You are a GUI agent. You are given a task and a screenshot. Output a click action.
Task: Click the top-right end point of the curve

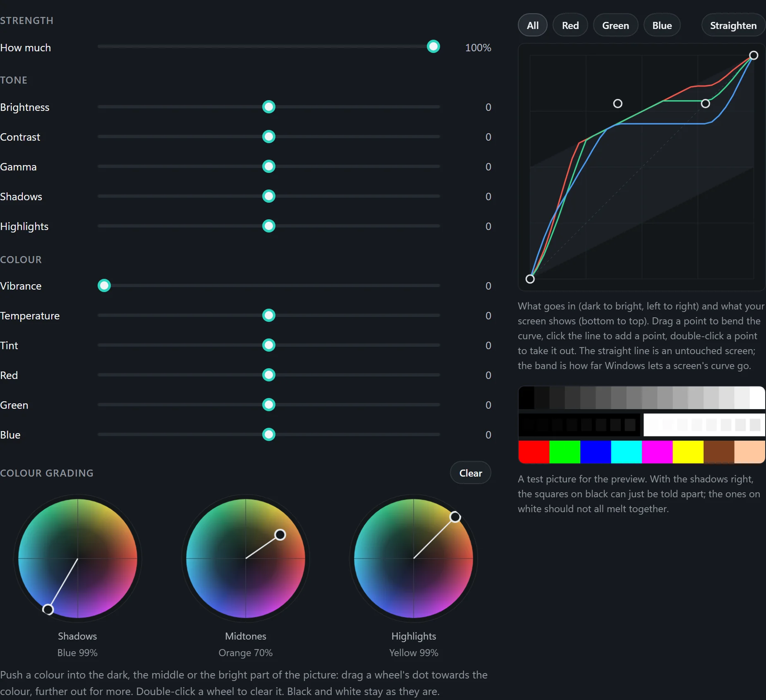(754, 55)
